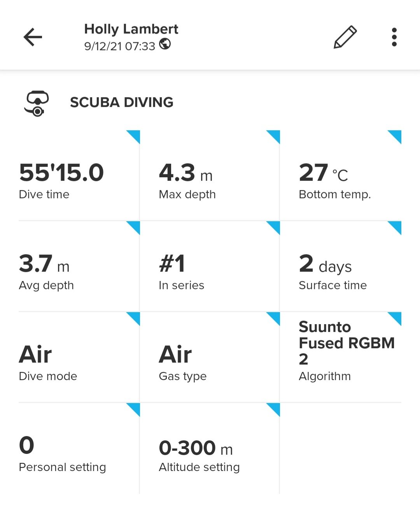
Task: Select the 55'15.0 Dive time value
Action: click(x=61, y=173)
